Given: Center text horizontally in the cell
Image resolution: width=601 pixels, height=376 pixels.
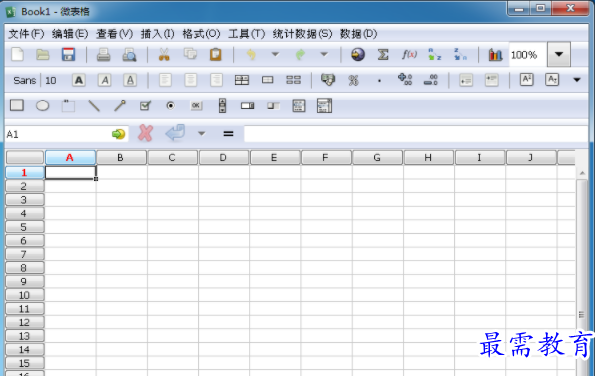Looking at the screenshot, I should point(190,80).
